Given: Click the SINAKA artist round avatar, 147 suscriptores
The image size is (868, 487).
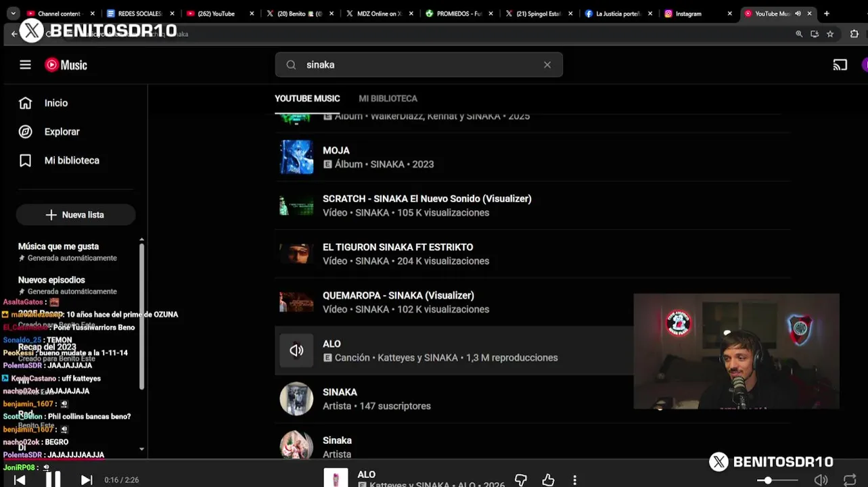Looking at the screenshot, I should click(x=296, y=399).
